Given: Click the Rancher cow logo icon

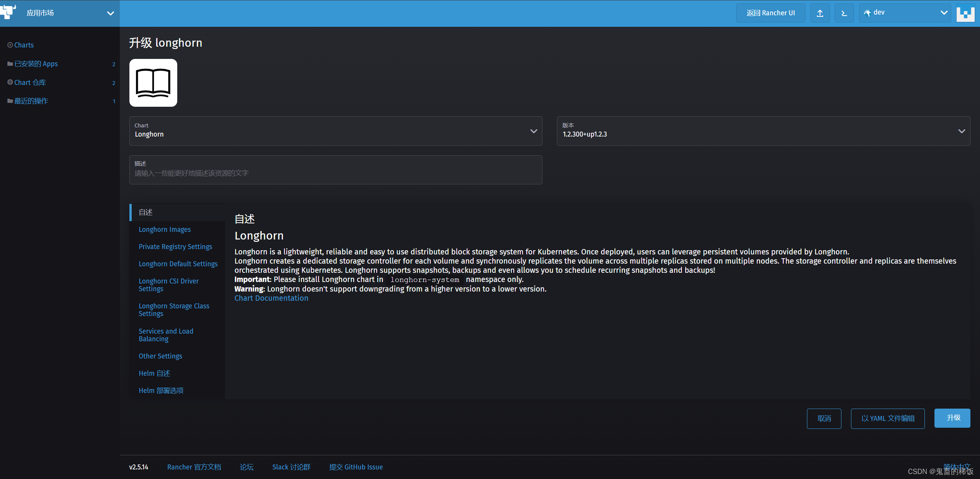Looking at the screenshot, I should coord(8,12).
